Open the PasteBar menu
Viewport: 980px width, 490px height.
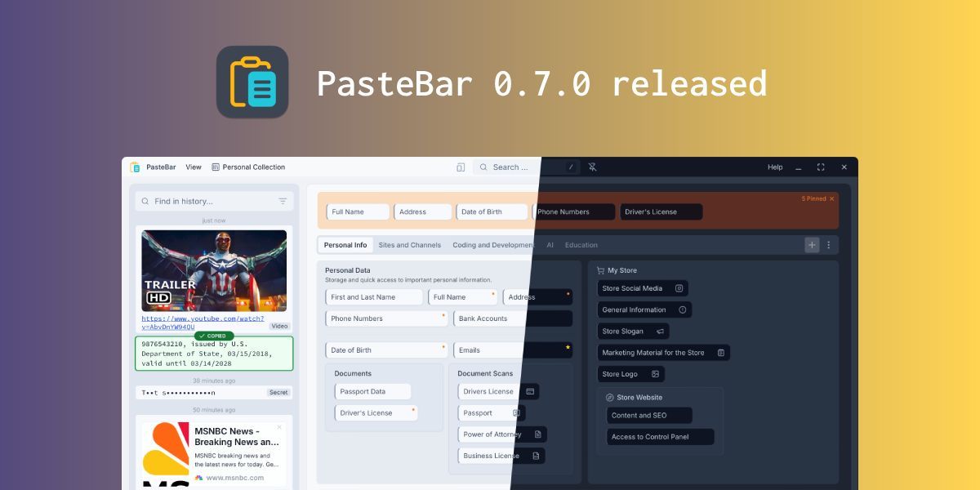pyautogui.click(x=161, y=167)
